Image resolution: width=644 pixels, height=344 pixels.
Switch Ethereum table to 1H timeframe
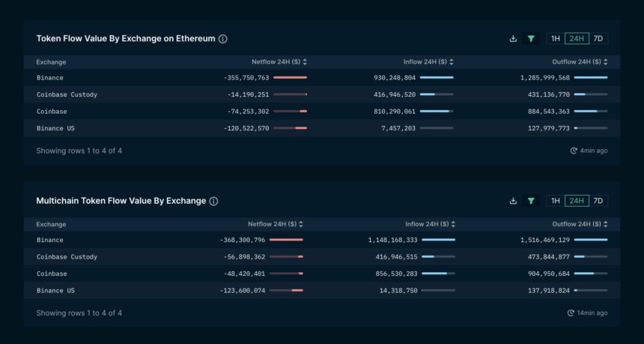tap(555, 38)
